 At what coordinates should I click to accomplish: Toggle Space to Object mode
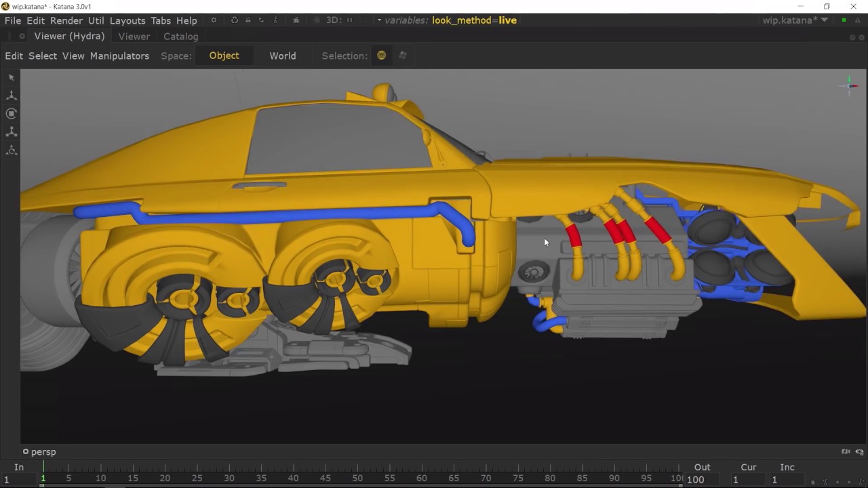(224, 56)
